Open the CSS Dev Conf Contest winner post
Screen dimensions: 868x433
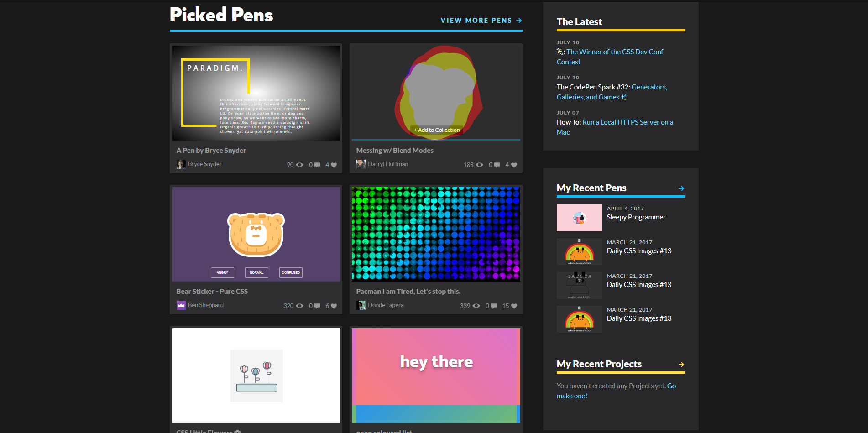(x=614, y=52)
